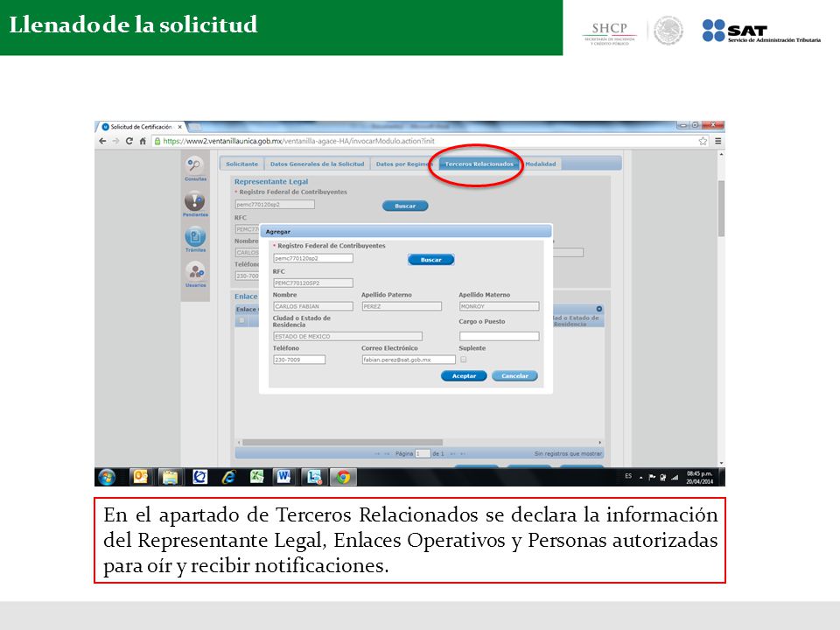Bookmark the page with the star icon
840x630 pixels.
tap(703, 141)
